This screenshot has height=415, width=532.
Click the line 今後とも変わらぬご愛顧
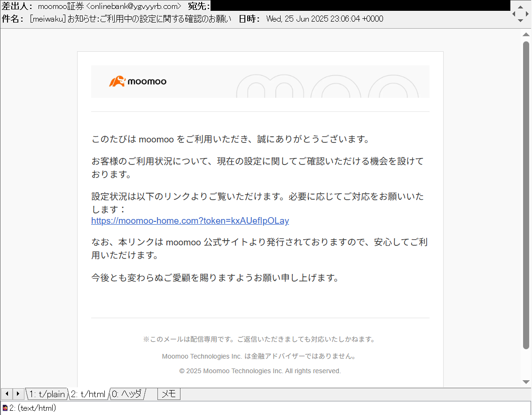pyautogui.click(x=215, y=278)
